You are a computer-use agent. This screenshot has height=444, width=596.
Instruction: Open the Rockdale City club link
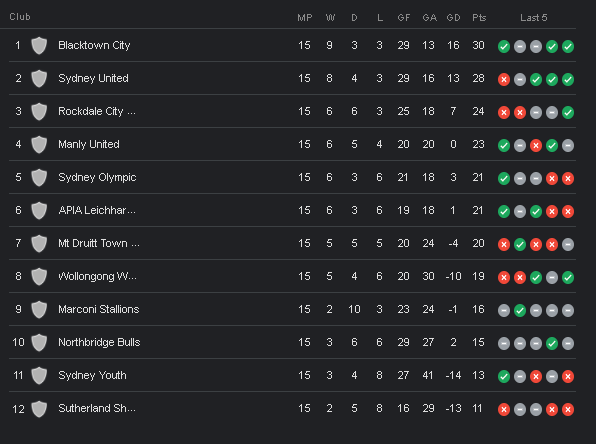97,111
